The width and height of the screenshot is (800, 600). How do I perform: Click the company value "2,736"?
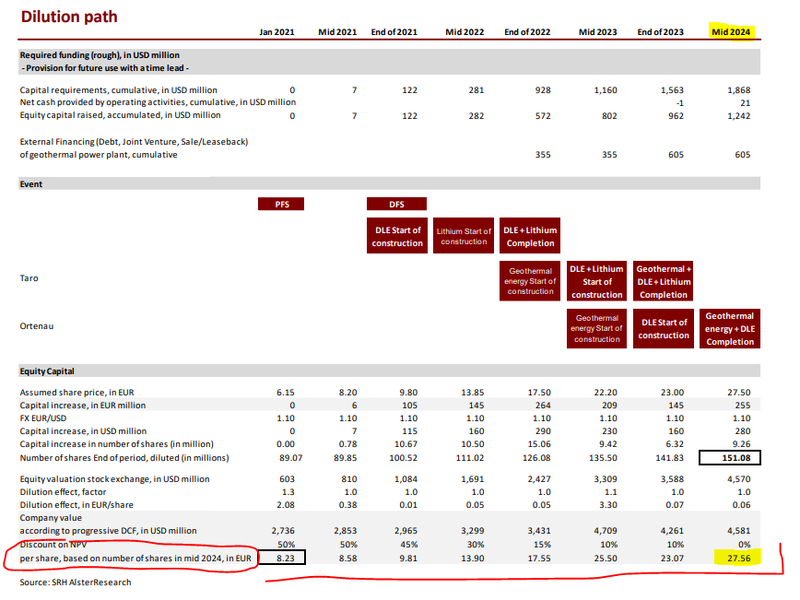pos(283,531)
